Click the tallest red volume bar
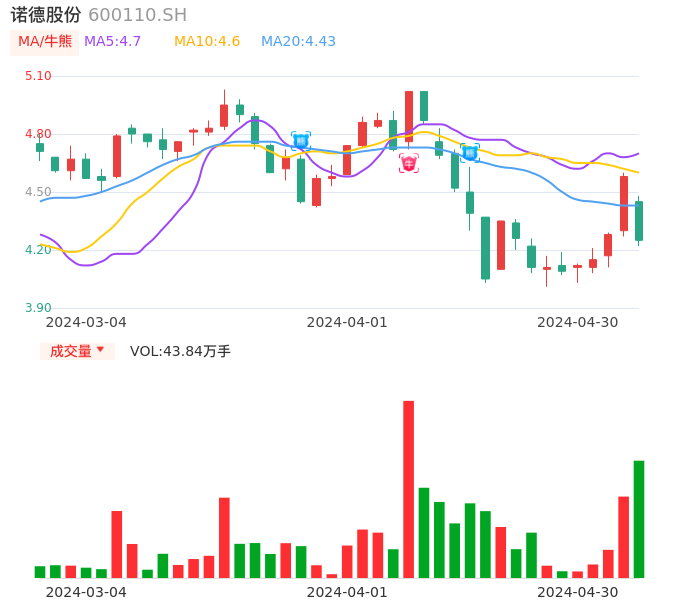The image size is (686, 606). pyautogui.click(x=409, y=489)
